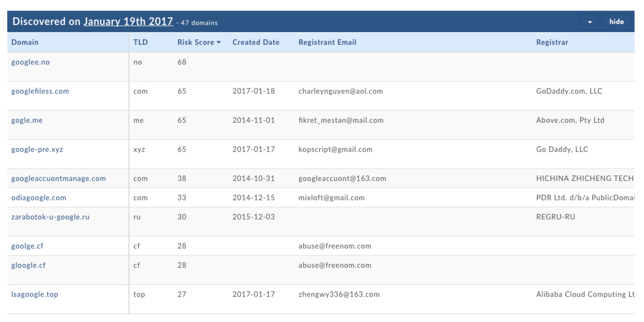644x322 pixels.
Task: Open the lsagoogle.top domain link
Action: pyautogui.click(x=35, y=294)
